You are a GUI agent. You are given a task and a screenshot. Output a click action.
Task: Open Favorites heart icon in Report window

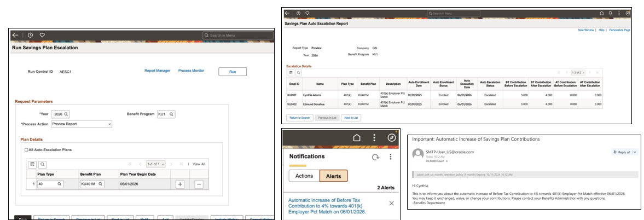[307, 13]
